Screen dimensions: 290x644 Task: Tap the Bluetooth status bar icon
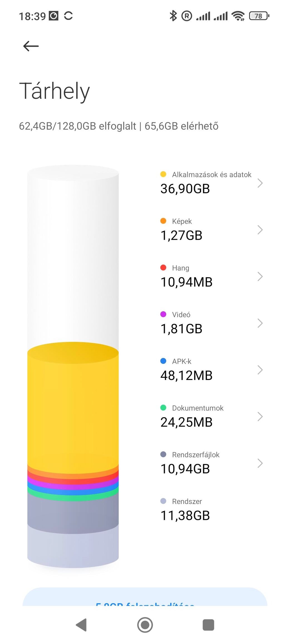[173, 16]
